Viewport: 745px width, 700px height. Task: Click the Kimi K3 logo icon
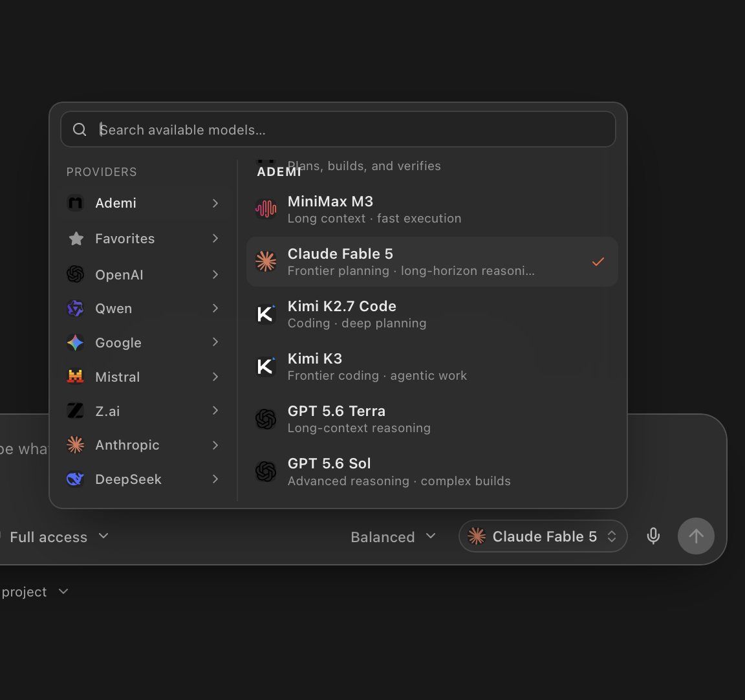(x=266, y=366)
